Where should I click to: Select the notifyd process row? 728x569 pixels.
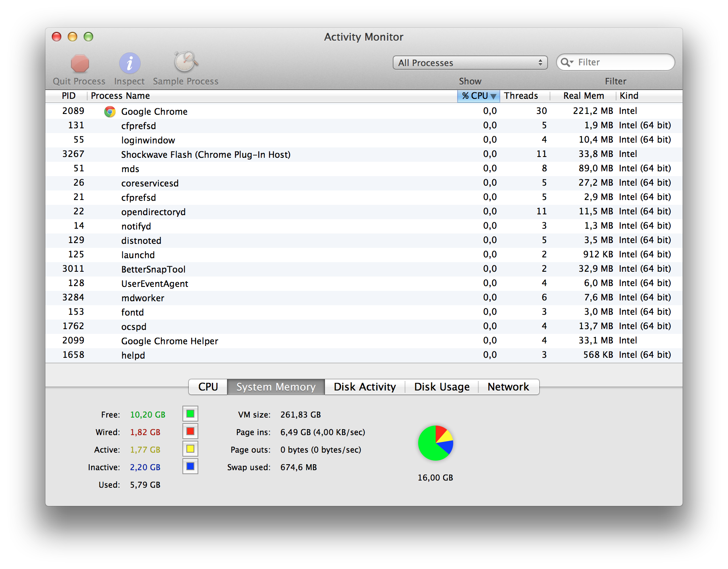364,226
